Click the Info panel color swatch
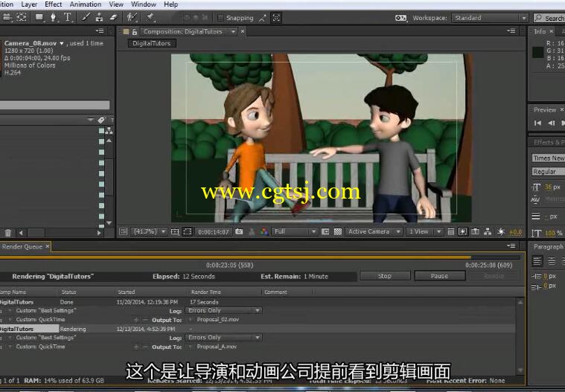 (538, 53)
